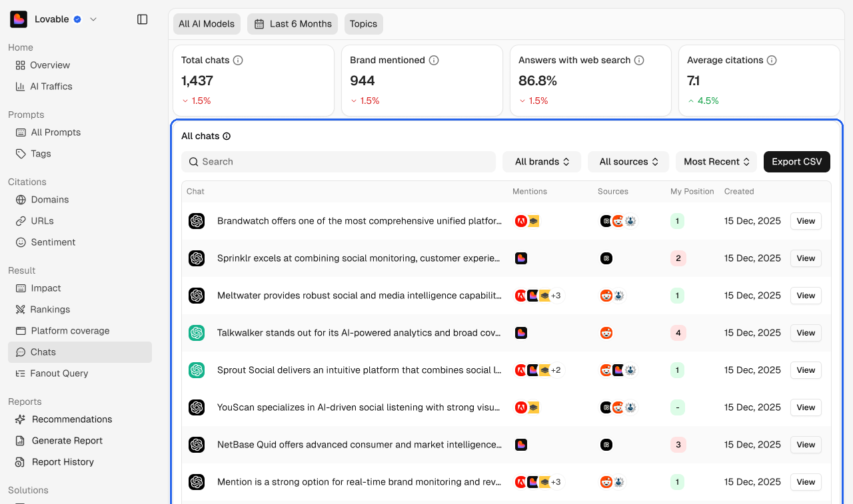This screenshot has width=853, height=504.
Task: Open Report History
Action: coord(55,462)
